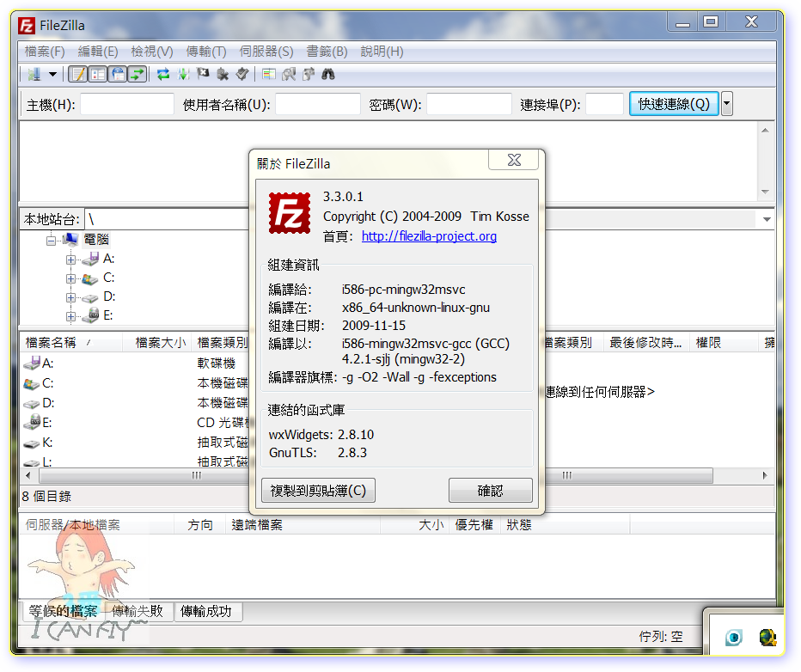The image size is (801, 672).
Task: Open the Site Manager dropdown arrow
Action: (52, 75)
